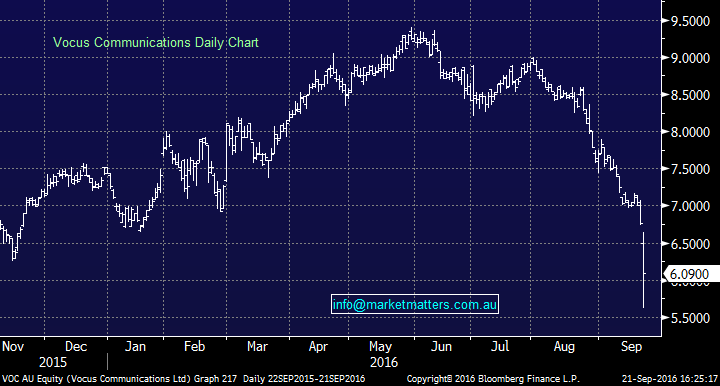Click the 7.5000 price axis label
The image size is (720, 386).
pos(690,169)
